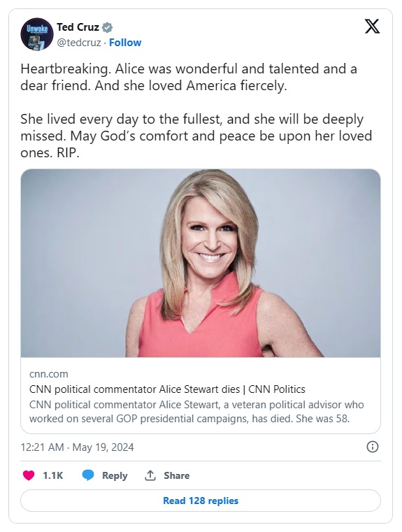Read 128 replies button
Image resolution: width=402 pixels, height=532 pixels.
coord(201,501)
